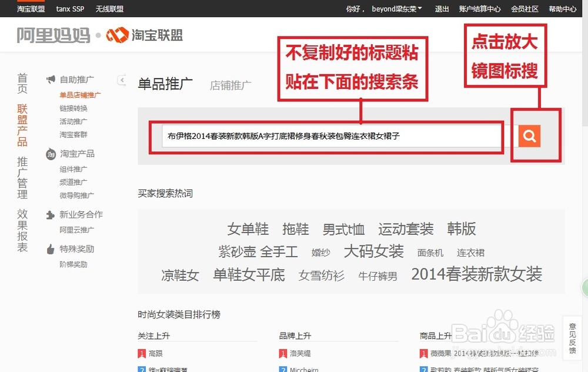Select 推广管理 in the vertical nav

(x=22, y=178)
